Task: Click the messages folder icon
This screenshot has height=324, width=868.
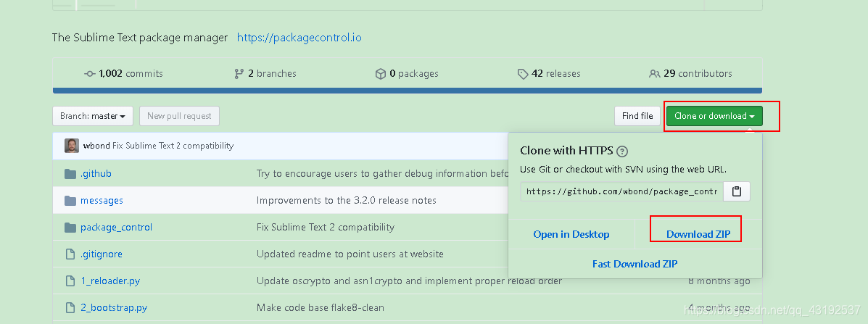Action: 70,200
